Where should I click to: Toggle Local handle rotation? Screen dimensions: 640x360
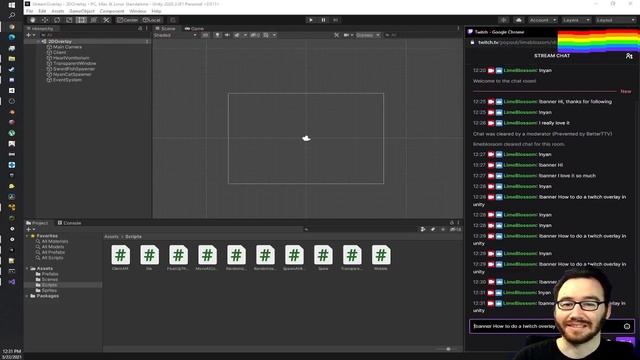(152, 20)
